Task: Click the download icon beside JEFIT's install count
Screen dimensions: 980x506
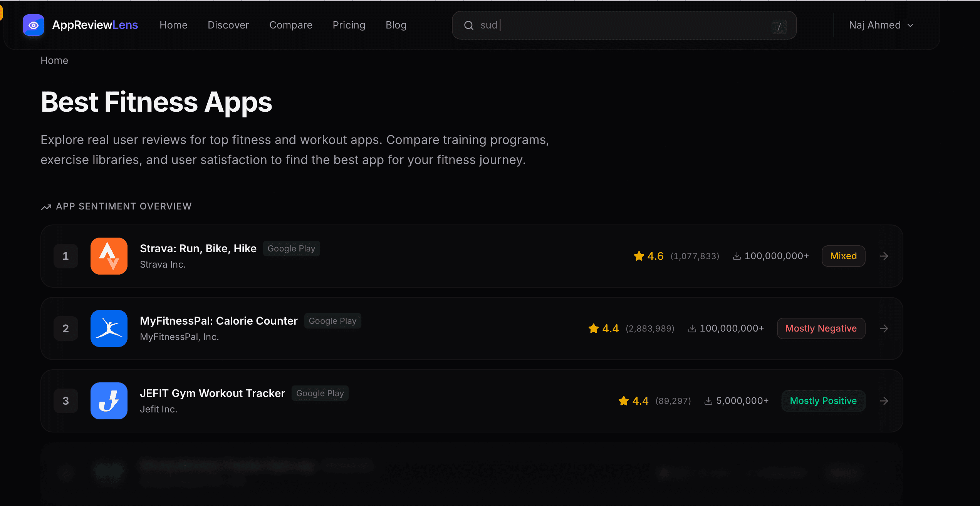Action: pyautogui.click(x=708, y=400)
